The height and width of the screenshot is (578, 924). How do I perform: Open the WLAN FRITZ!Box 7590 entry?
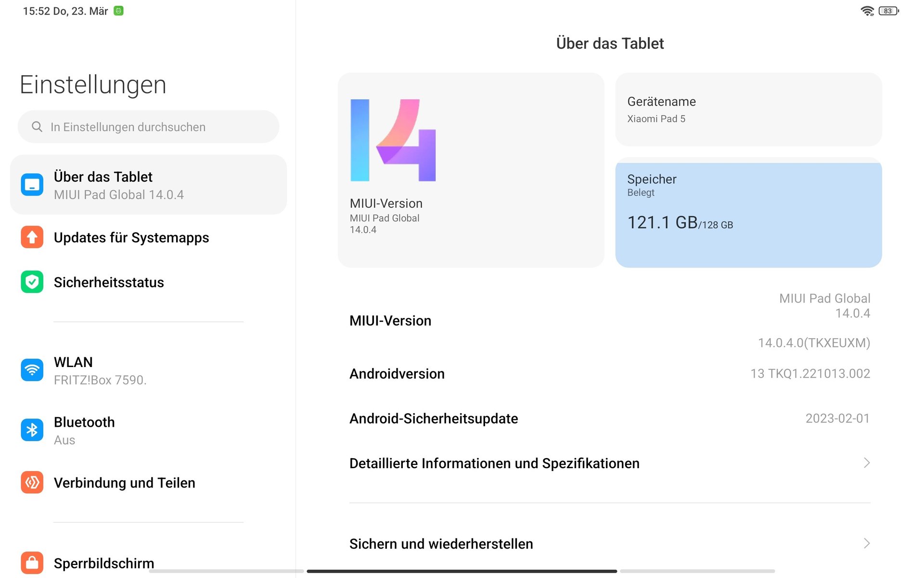100,370
